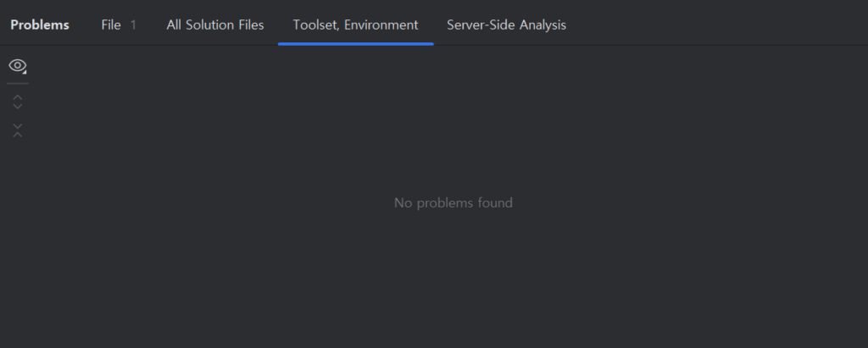Toggle problem visibility filters via eye icon
The height and width of the screenshot is (348, 868).
[x=18, y=66]
